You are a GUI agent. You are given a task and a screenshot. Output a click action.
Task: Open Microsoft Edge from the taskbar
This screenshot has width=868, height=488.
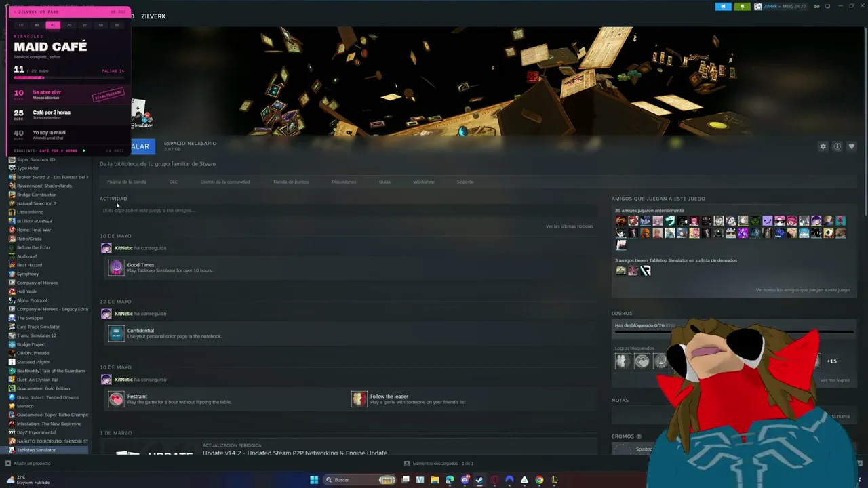point(450,480)
